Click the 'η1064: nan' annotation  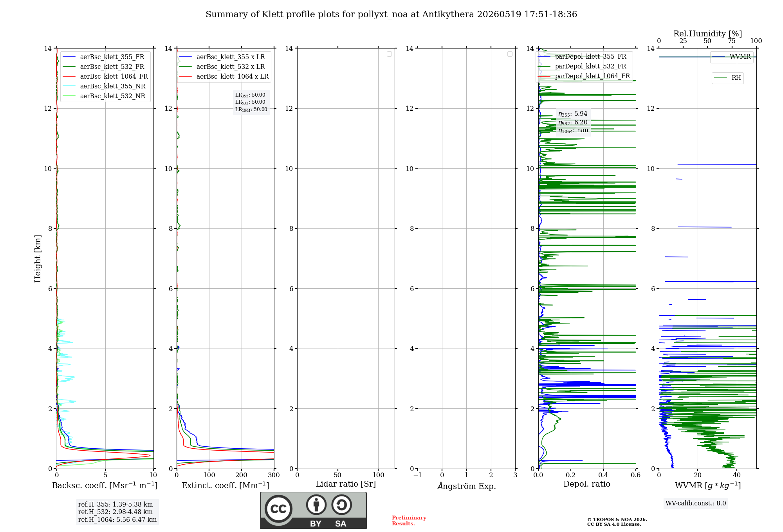(x=573, y=131)
